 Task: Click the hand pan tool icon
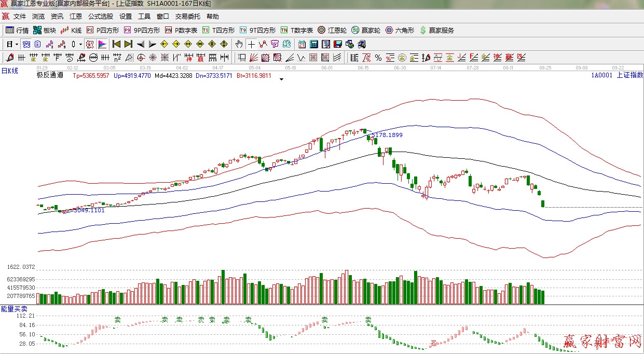239,44
